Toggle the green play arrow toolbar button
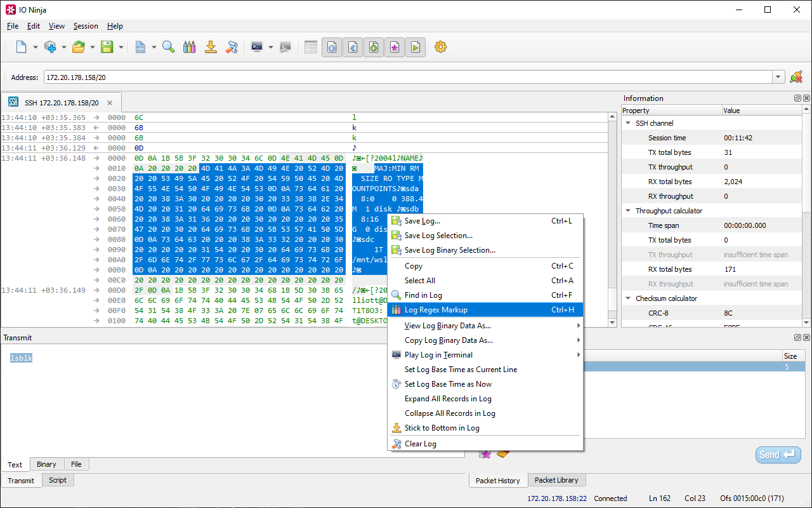This screenshot has height=508, width=812. [x=415, y=47]
